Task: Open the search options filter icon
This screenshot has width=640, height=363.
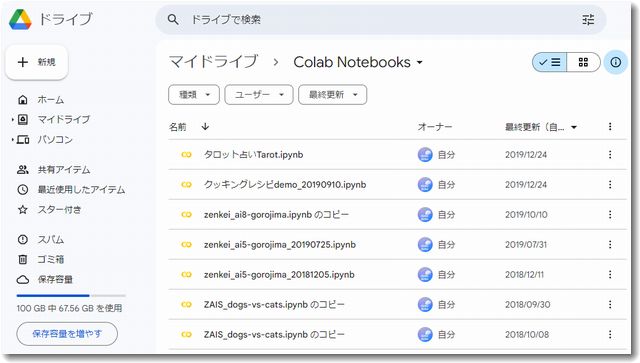Action: tap(588, 19)
